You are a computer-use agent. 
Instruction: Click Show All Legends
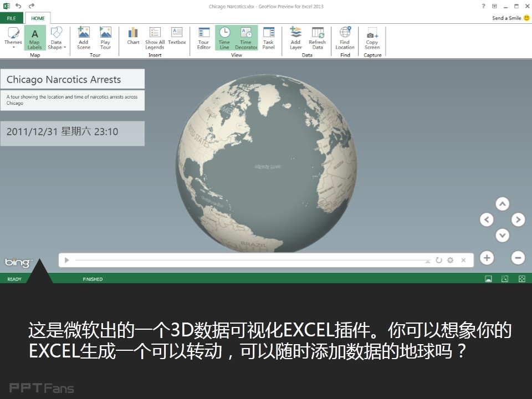click(x=155, y=37)
